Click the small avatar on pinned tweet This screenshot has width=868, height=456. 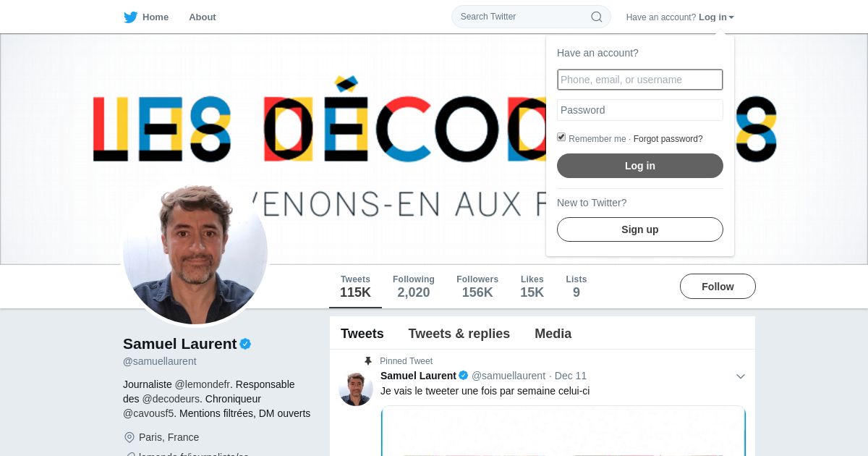tap(356, 389)
